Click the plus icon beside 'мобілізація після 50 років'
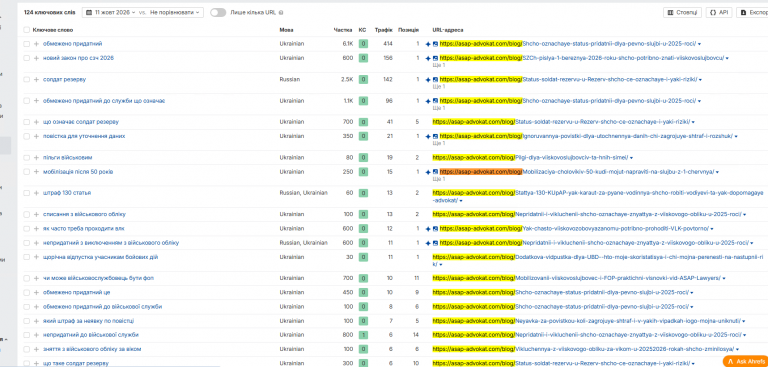 tap(36, 171)
